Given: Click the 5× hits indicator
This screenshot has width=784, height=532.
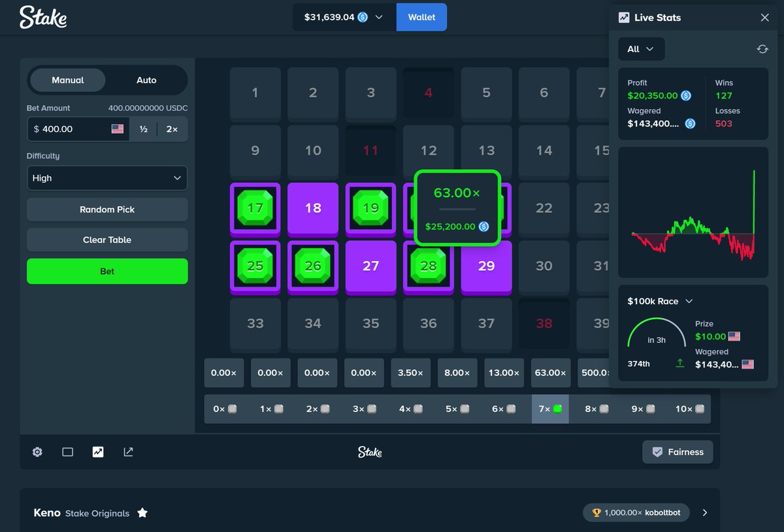Looking at the screenshot, I should point(457,409).
